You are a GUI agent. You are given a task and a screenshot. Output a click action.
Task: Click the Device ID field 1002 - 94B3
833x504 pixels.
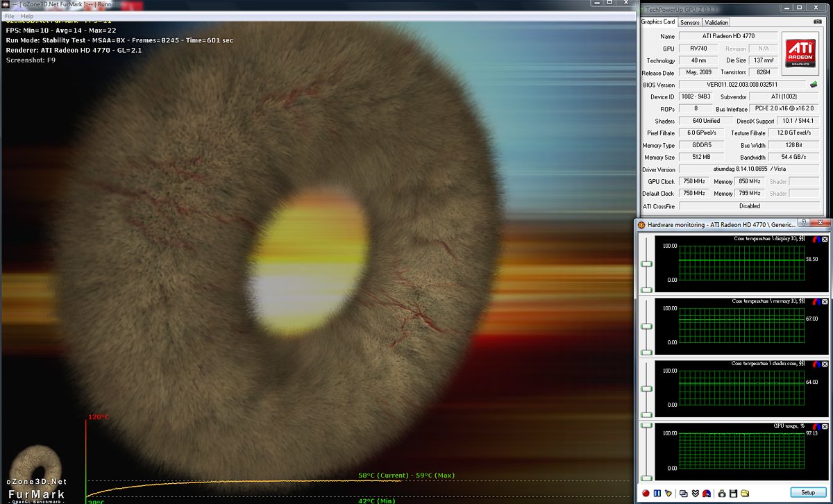click(x=696, y=97)
